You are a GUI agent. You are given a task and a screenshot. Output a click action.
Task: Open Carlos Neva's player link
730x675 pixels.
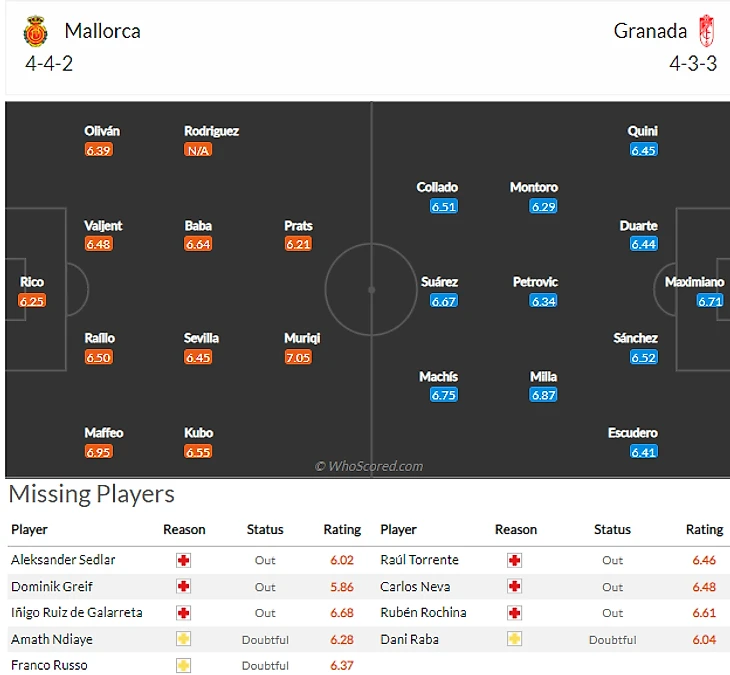pos(415,586)
